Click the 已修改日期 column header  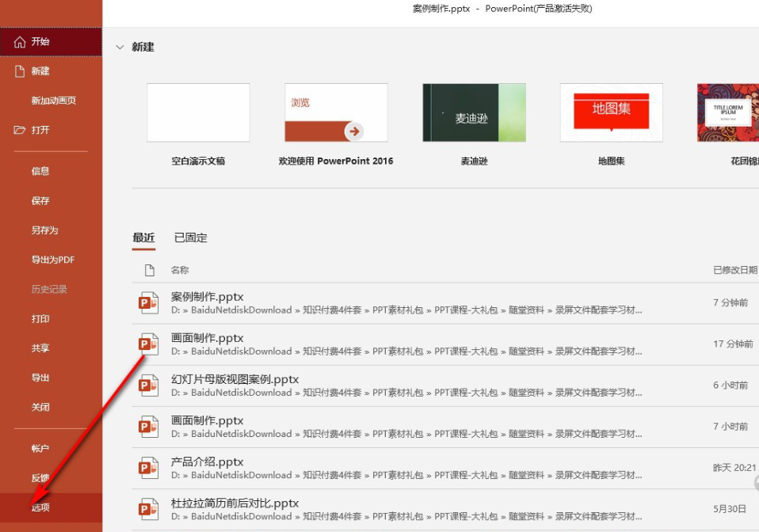click(x=735, y=270)
